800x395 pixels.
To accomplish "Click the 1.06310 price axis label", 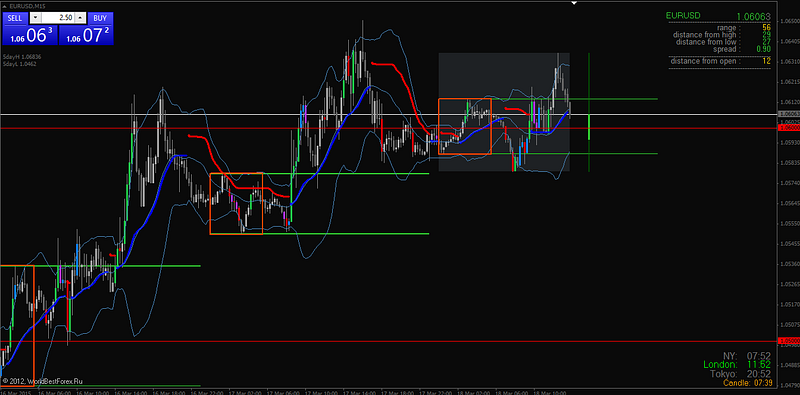I will (789, 61).
